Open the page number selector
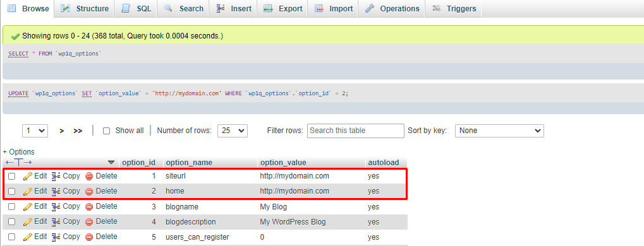 pyautogui.click(x=35, y=131)
